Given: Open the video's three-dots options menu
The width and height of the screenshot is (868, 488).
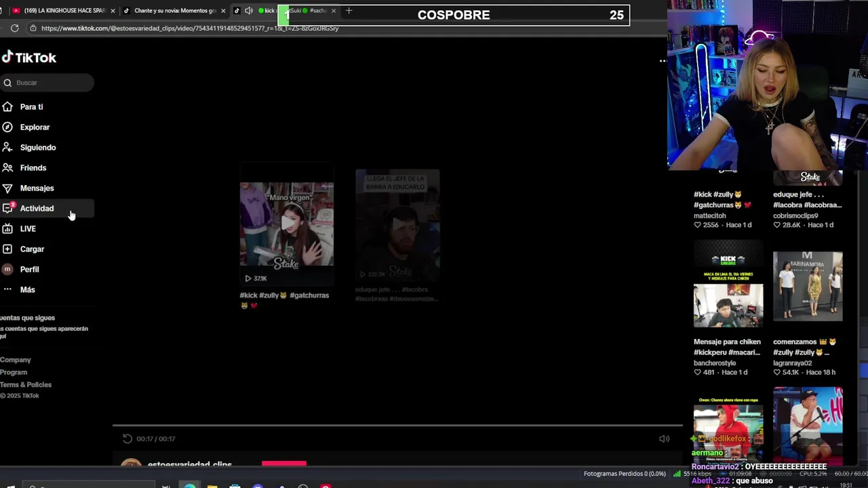Looking at the screenshot, I should (x=663, y=61).
